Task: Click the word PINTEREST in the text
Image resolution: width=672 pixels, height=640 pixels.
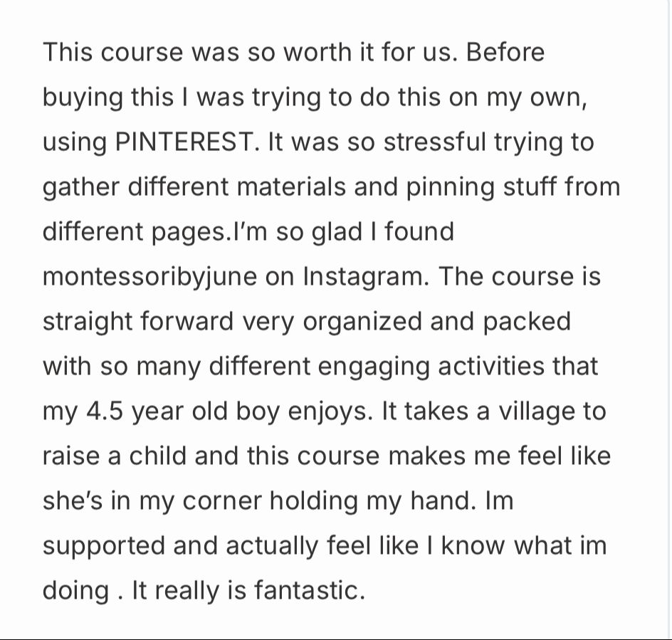Action: [x=184, y=142]
